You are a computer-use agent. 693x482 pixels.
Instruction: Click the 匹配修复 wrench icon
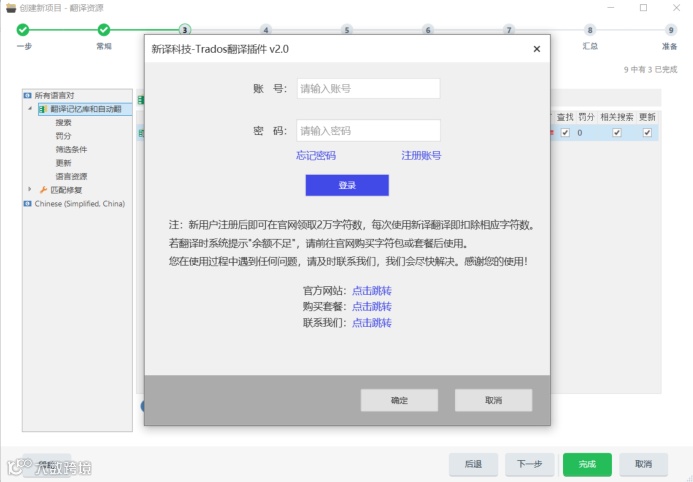coord(43,190)
